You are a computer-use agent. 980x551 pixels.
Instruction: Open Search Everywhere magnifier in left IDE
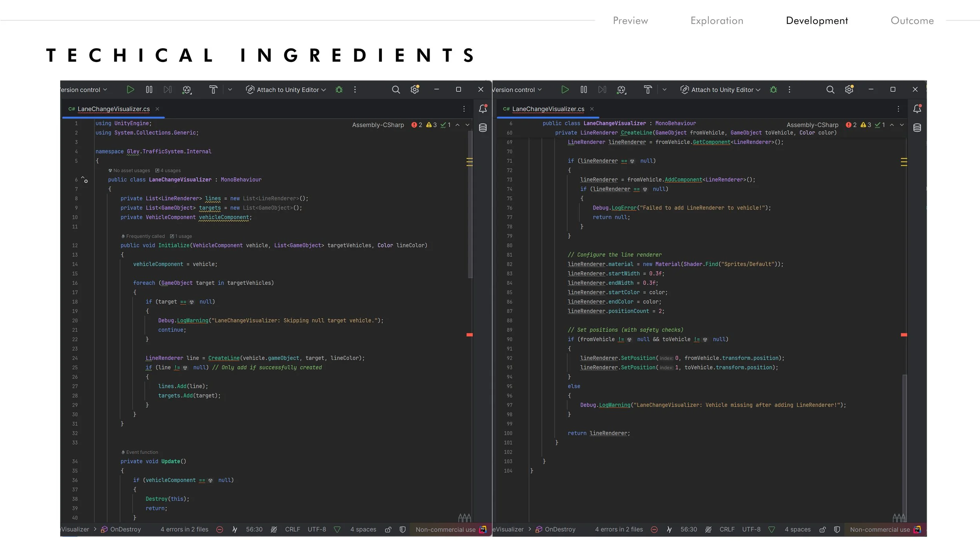coord(396,90)
